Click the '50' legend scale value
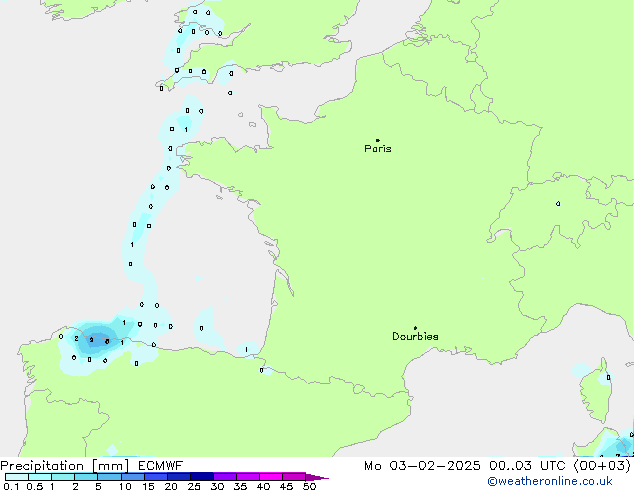The image size is (634, 490). pyautogui.click(x=309, y=486)
